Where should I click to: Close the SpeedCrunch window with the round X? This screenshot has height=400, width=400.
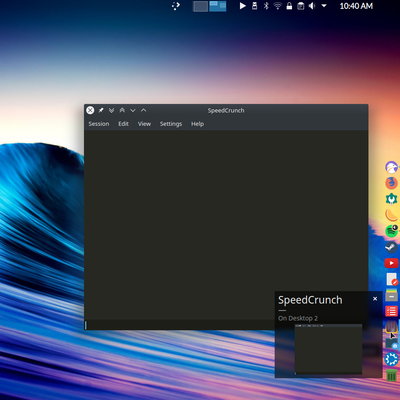(90, 110)
